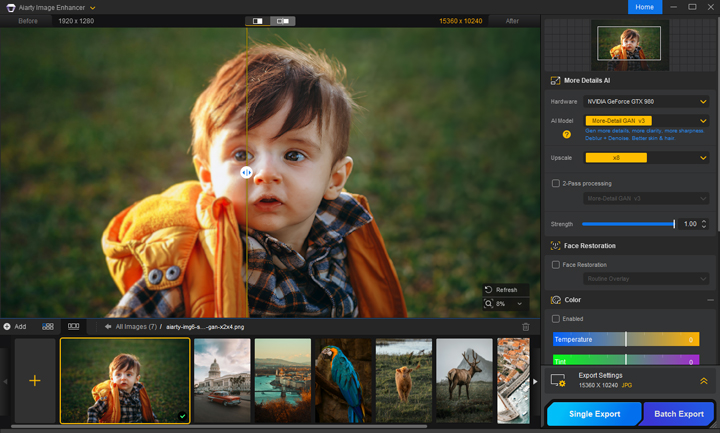720x433 pixels.
Task: Click the 1920 x 1280 source resolution text
Action: coord(76,21)
